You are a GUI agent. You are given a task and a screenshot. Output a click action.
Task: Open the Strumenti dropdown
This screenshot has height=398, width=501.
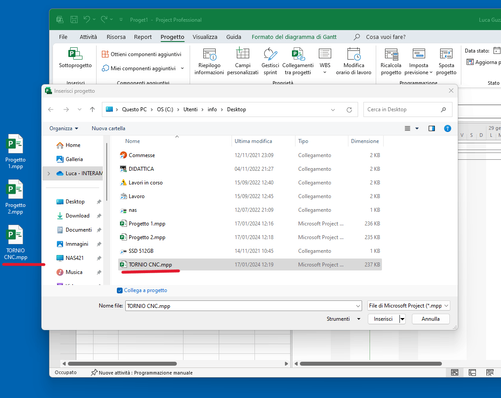[x=343, y=319]
